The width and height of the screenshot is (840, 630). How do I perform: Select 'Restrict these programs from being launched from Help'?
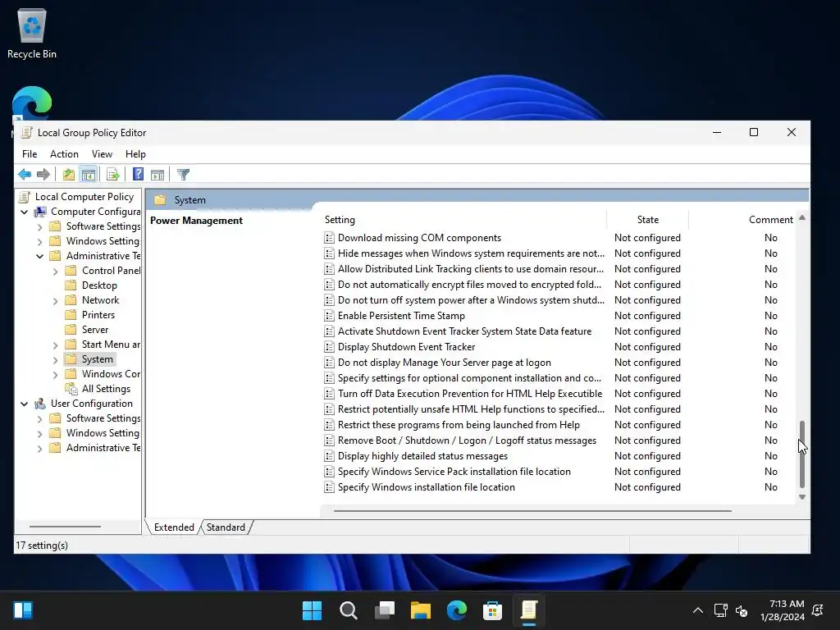coord(459,425)
